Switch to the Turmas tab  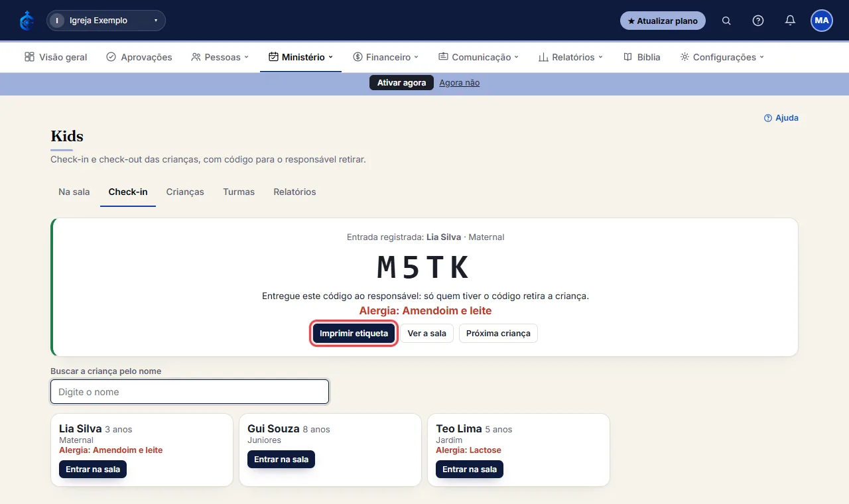239,192
